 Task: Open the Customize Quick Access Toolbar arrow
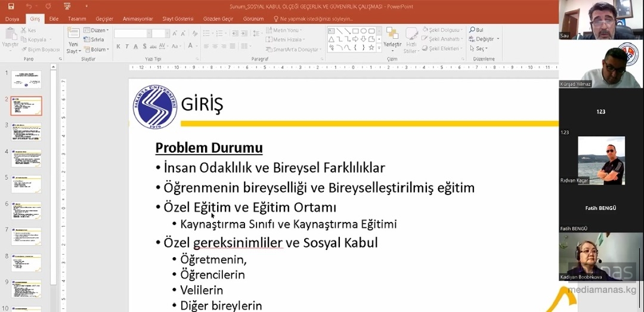[x=86, y=6]
